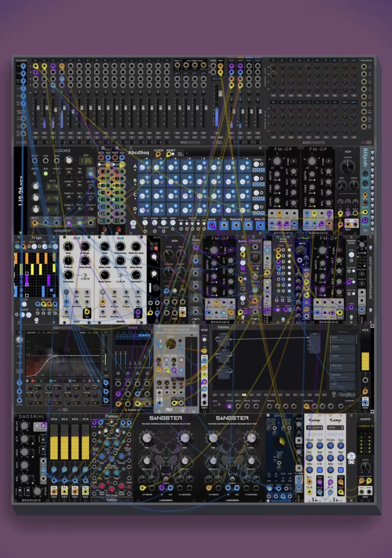The width and height of the screenshot is (392, 558).
Task: Open the Limit compressor mode dropdown
Action: click(x=335, y=428)
